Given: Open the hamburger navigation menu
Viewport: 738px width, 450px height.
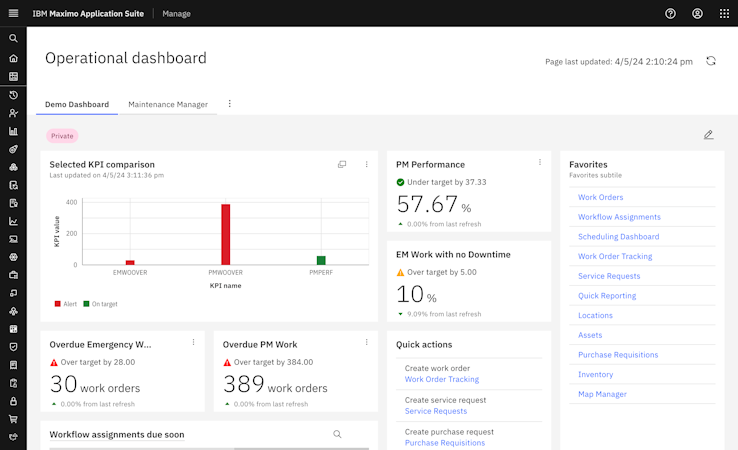Looking at the screenshot, I should [x=13, y=13].
